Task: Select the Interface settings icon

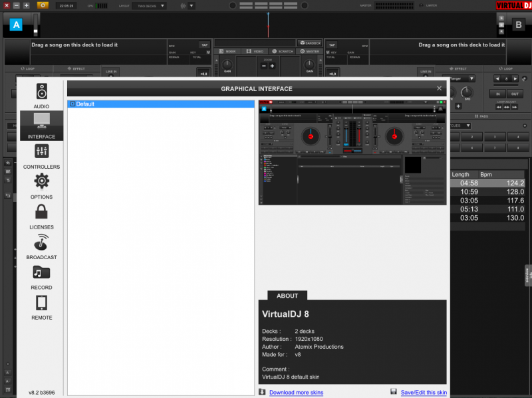Action: coord(42,125)
